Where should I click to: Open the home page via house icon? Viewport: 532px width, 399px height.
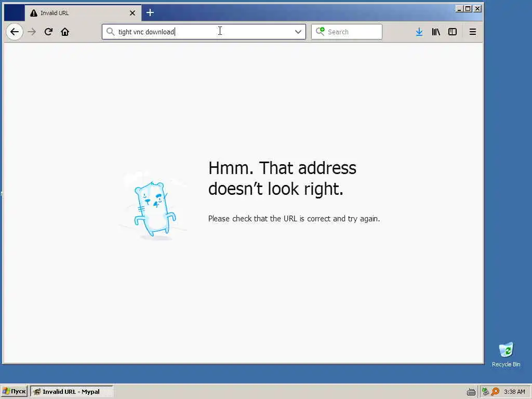(65, 32)
